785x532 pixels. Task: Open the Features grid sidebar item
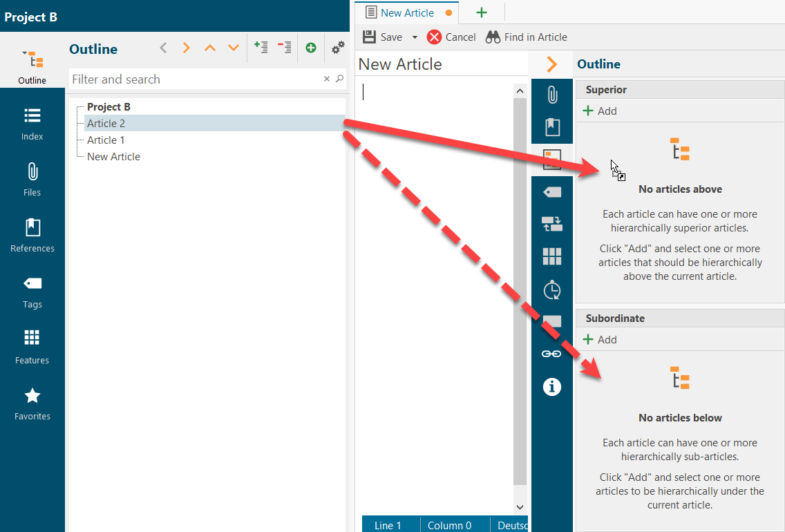click(x=32, y=348)
